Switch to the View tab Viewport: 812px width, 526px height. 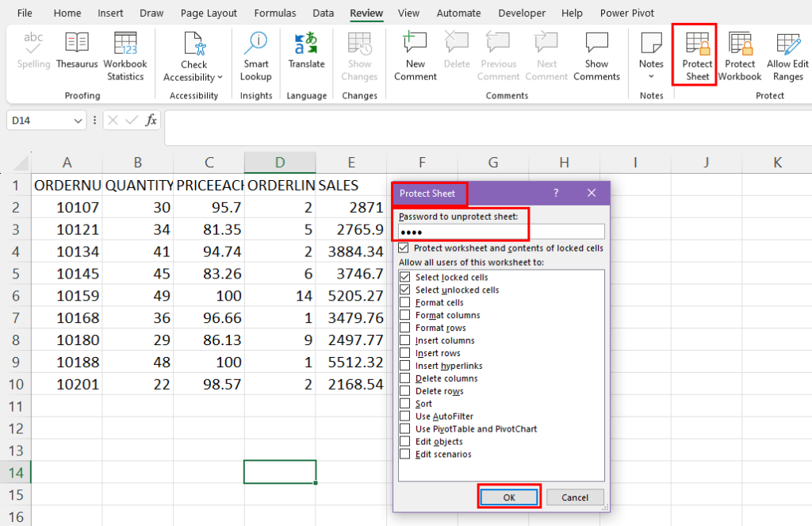coord(408,13)
